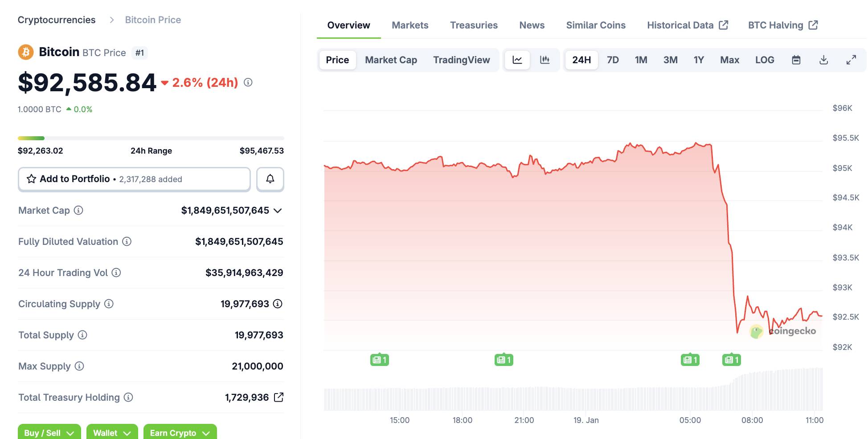Switch to the Markets tab

pyautogui.click(x=409, y=25)
